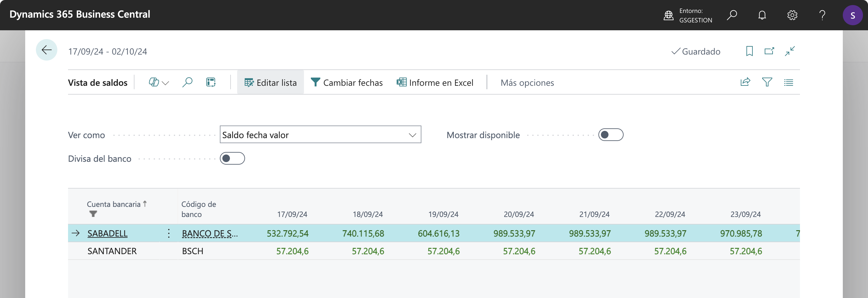Image resolution: width=868 pixels, height=298 pixels.
Task: Click the environment globe icon
Action: 668,15
